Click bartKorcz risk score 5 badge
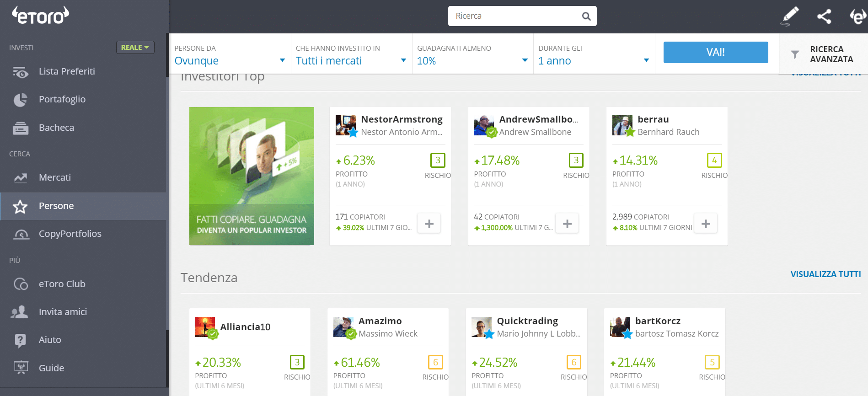The width and height of the screenshot is (868, 396). pos(712,362)
